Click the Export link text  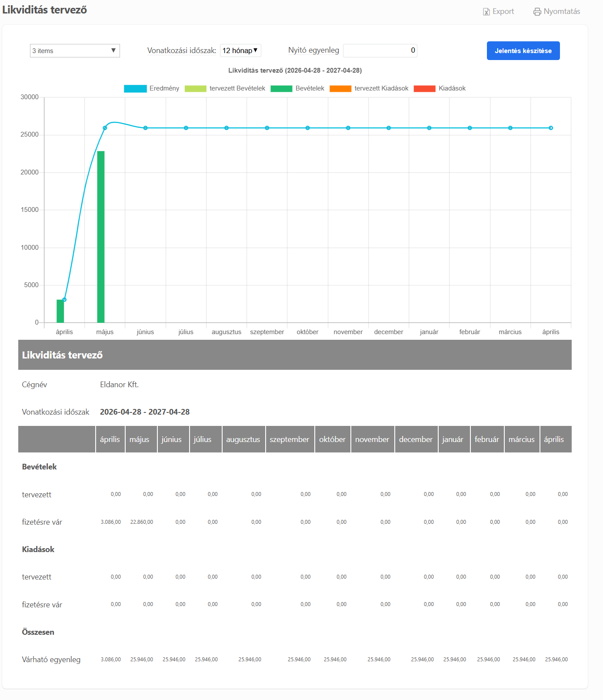tap(503, 12)
